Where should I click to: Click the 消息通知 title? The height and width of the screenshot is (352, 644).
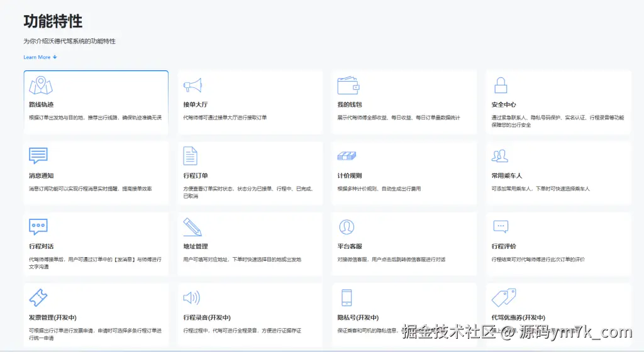point(41,175)
